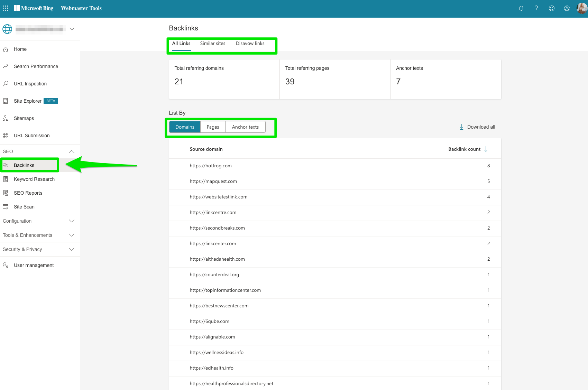Collapse the SEO section in the sidebar
This screenshot has height=390, width=588.
pyautogui.click(x=72, y=151)
